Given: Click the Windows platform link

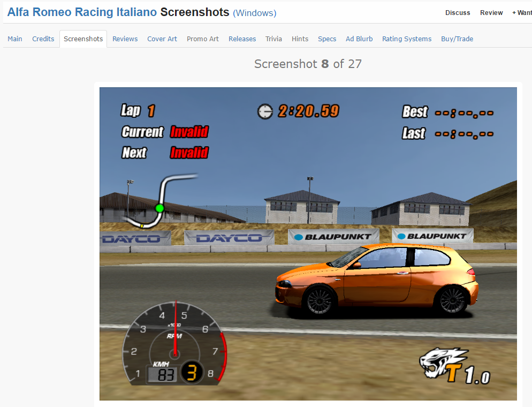Looking at the screenshot, I should [254, 13].
